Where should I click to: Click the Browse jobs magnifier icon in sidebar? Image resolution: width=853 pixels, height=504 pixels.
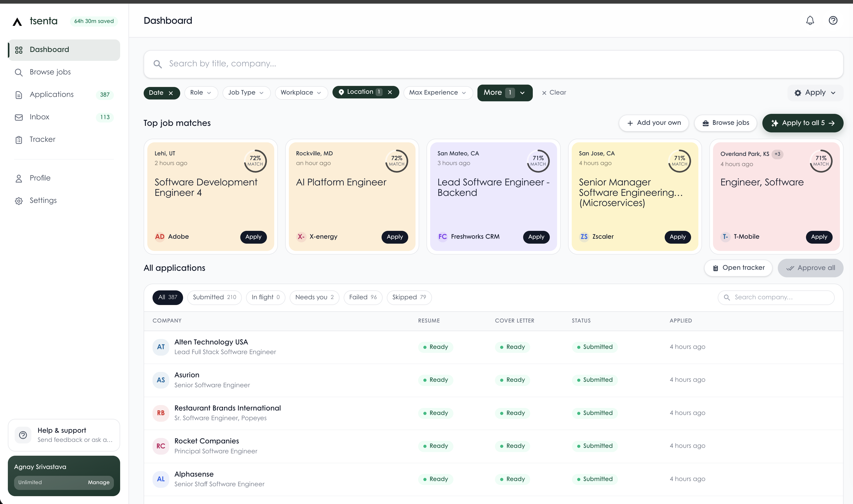pyautogui.click(x=19, y=72)
